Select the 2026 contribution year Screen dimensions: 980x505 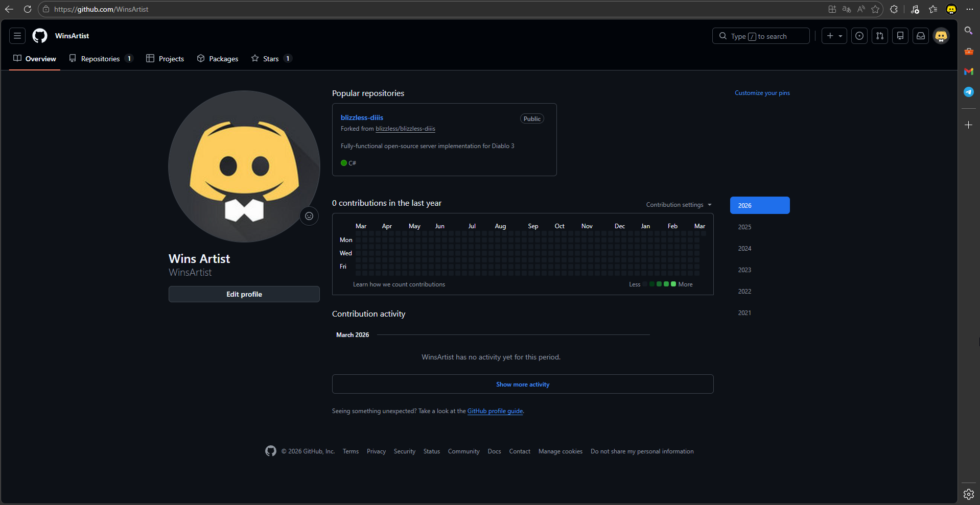[x=760, y=205]
